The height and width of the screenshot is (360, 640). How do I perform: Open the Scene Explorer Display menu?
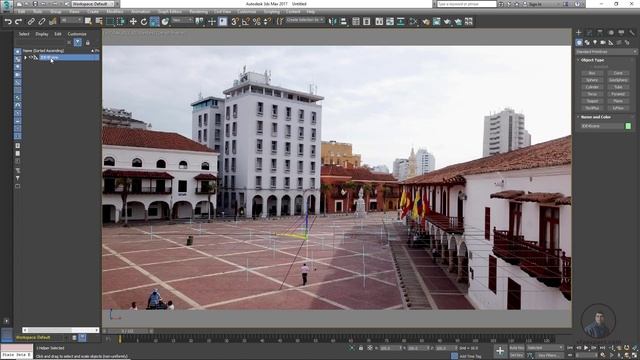42,34
